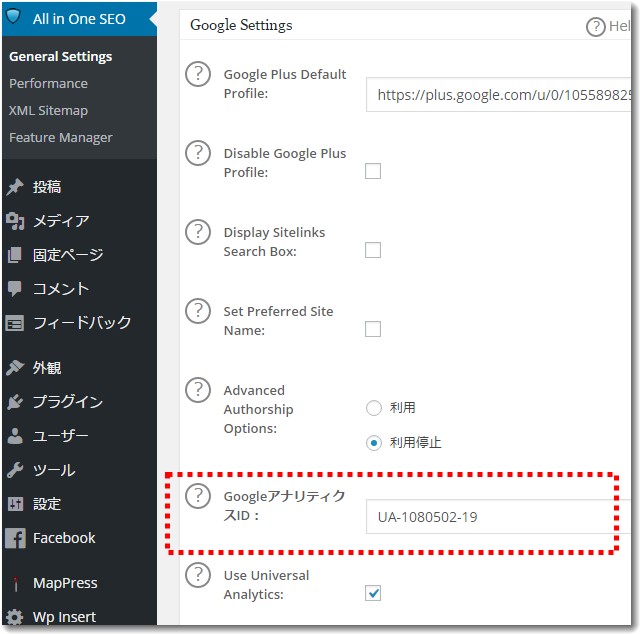Open the Help link in Google Settings header
Screen dimensions: 640x634
click(x=608, y=27)
